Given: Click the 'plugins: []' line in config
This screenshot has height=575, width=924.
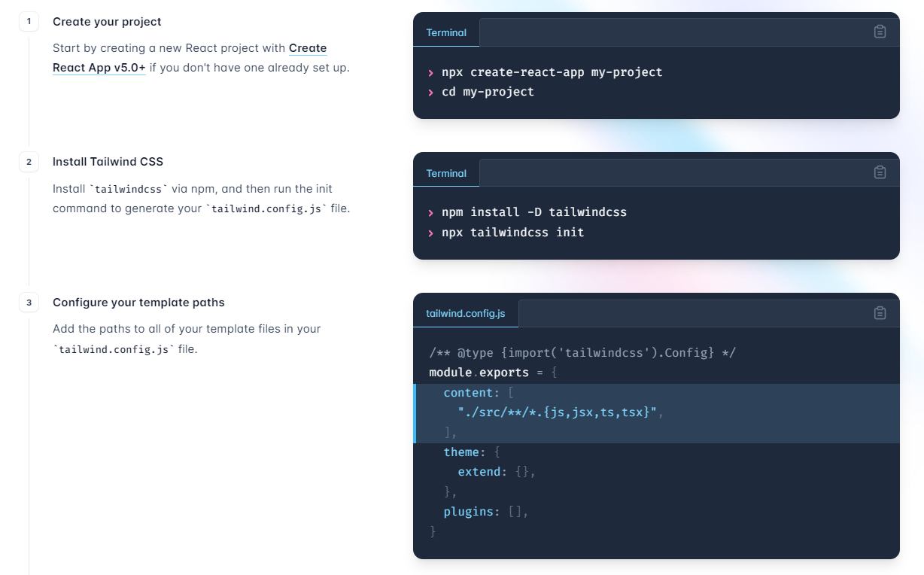Looking at the screenshot, I should pos(486,512).
